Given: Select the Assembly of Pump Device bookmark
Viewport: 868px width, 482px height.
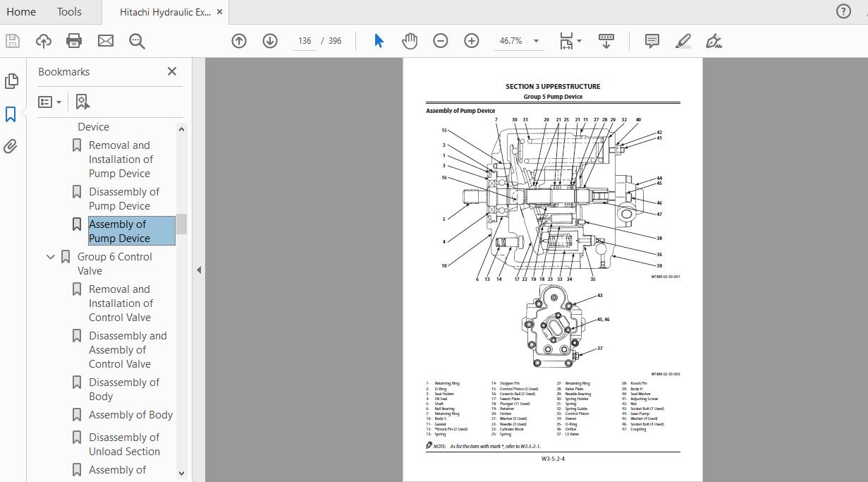Looking at the screenshot, I should [x=131, y=231].
